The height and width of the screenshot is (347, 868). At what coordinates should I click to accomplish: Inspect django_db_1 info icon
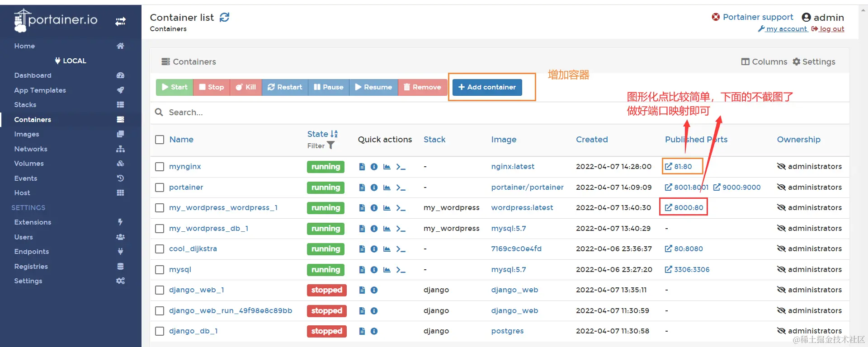[374, 331]
